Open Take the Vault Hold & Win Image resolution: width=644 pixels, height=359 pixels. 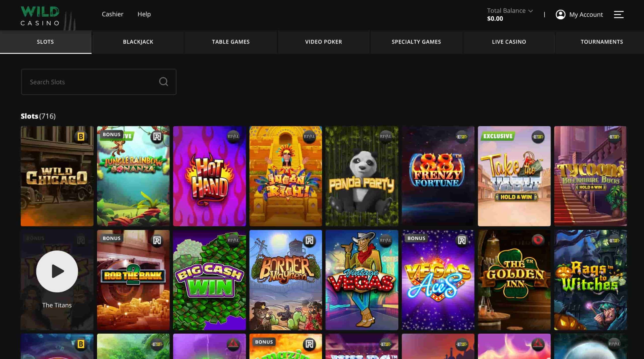[514, 176]
